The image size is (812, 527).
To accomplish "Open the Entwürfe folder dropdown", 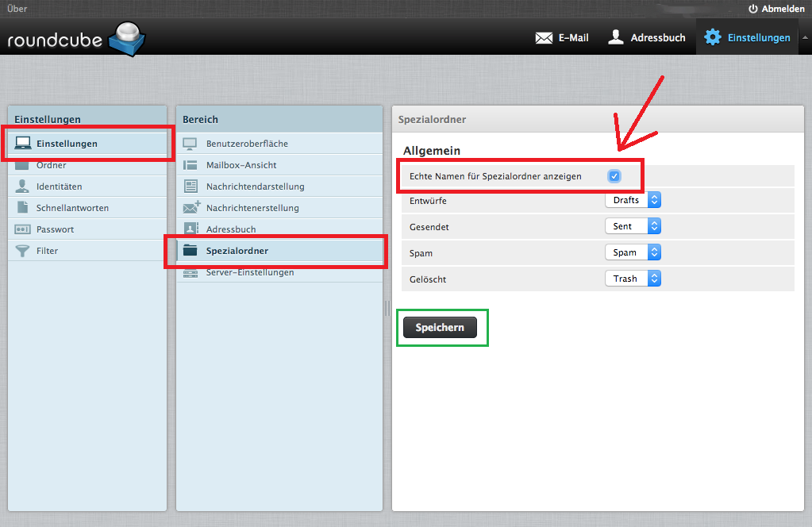I will [x=633, y=200].
